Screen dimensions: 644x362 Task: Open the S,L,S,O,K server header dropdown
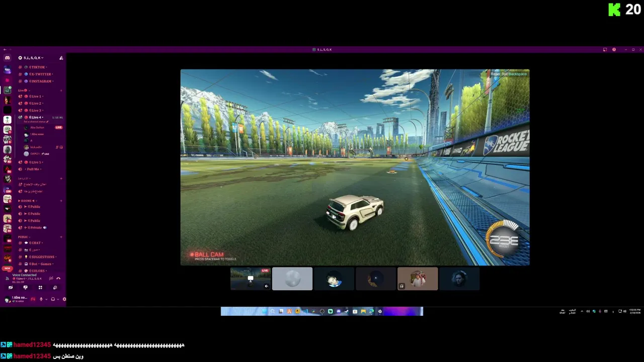(x=32, y=58)
